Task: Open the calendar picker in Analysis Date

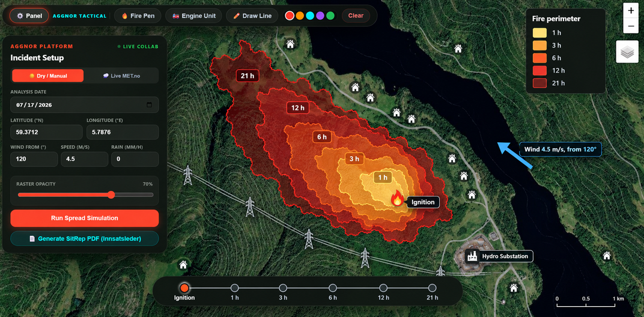Action: click(x=150, y=104)
